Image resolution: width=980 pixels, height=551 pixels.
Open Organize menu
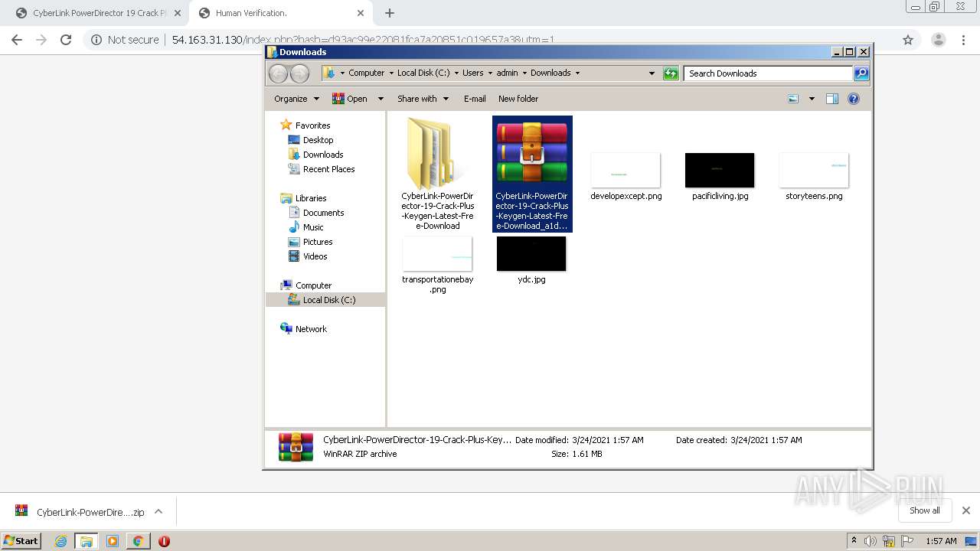point(296,99)
